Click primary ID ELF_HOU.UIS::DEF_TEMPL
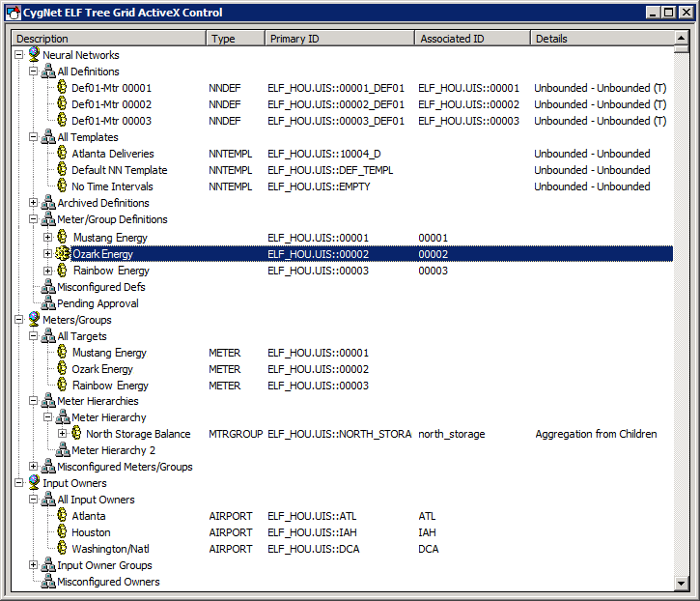700x601 pixels. [x=330, y=170]
